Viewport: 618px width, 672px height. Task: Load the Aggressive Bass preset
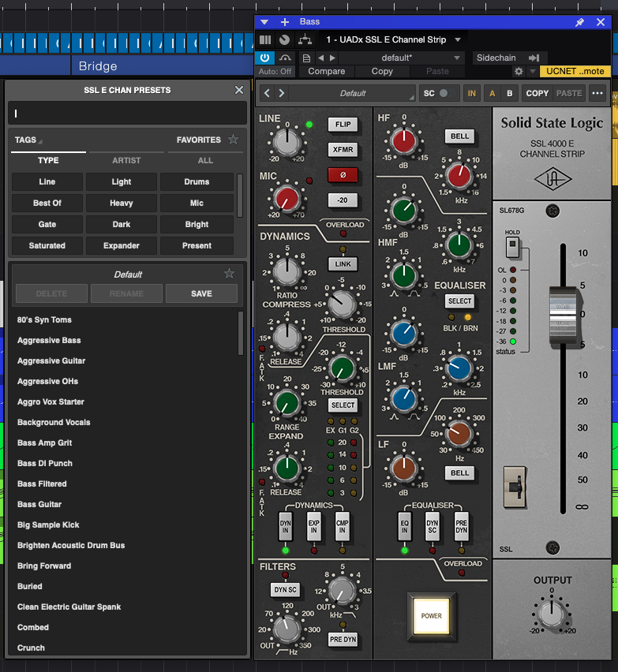point(49,340)
